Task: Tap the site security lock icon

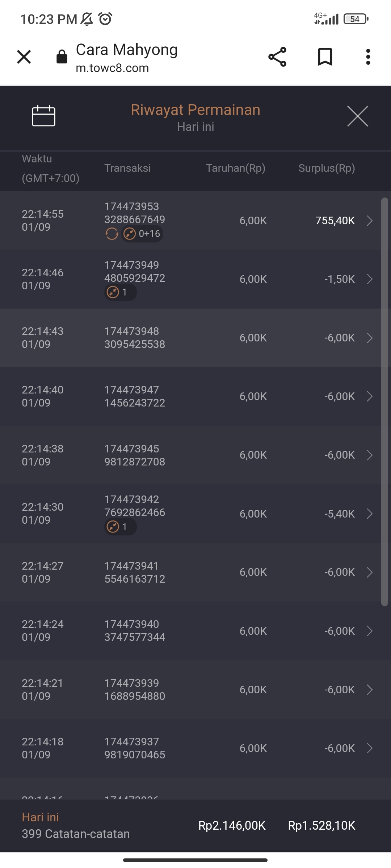Action: click(x=62, y=57)
